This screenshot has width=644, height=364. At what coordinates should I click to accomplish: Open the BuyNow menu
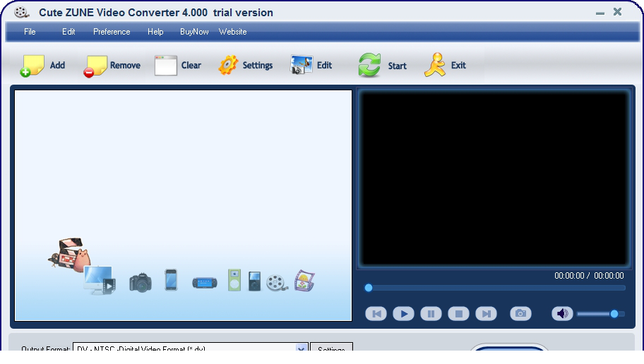pos(194,32)
